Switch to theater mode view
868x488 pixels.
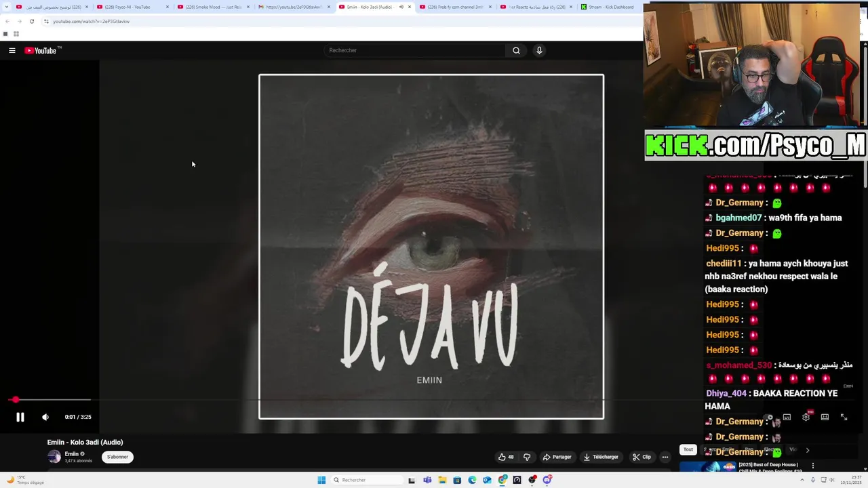[825, 418]
